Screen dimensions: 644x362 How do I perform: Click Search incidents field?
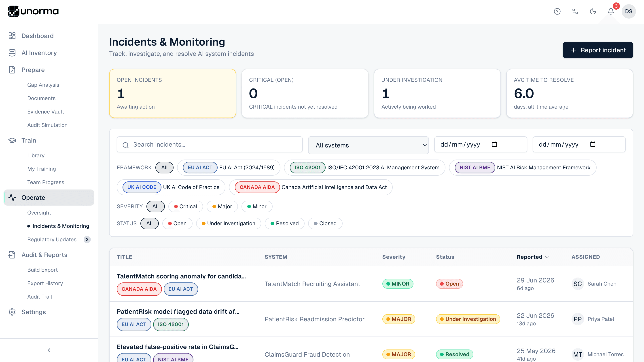coord(210,144)
